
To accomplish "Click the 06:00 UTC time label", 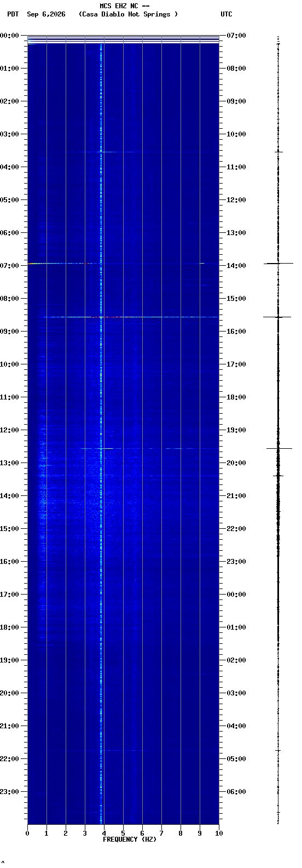I will point(236,791).
